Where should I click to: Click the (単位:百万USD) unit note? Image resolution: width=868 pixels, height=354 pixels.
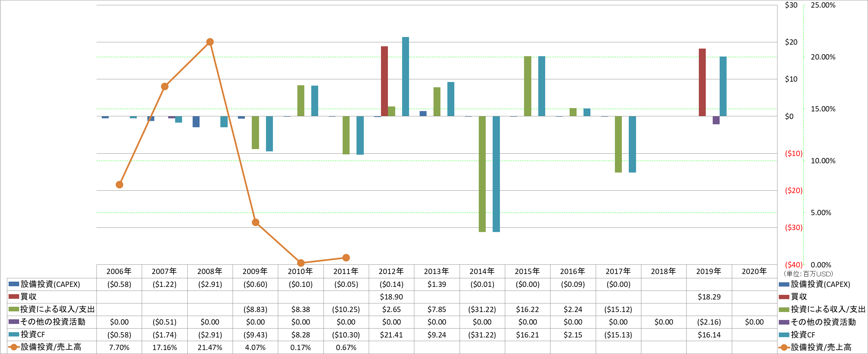coord(808,274)
